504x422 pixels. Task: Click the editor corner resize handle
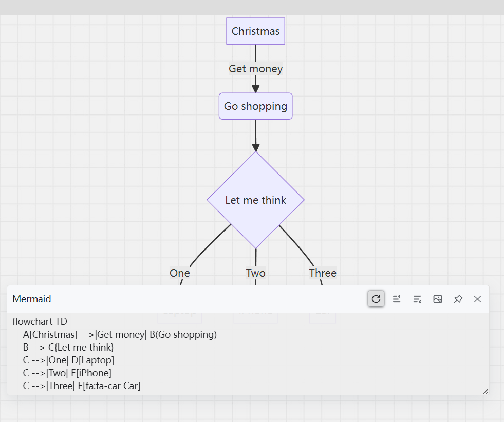click(486, 392)
